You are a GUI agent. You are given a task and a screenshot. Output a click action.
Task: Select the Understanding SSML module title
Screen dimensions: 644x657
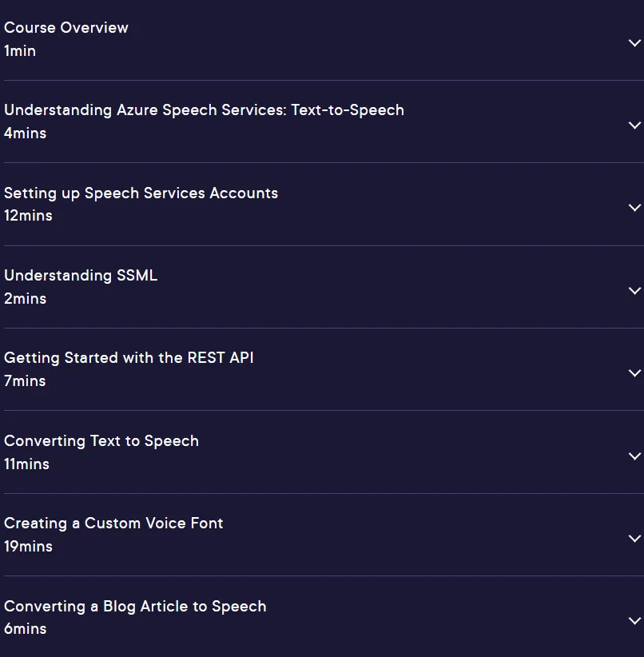click(x=81, y=276)
